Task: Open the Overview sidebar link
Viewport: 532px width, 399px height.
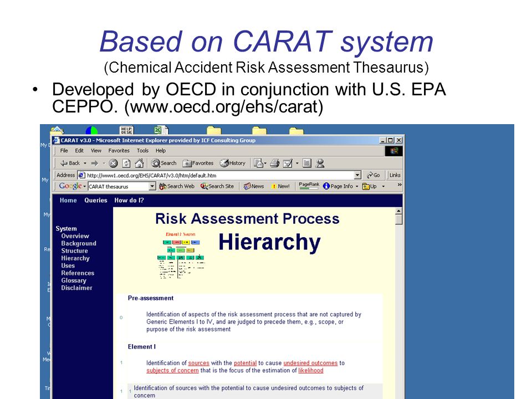Action: pyautogui.click(x=75, y=236)
